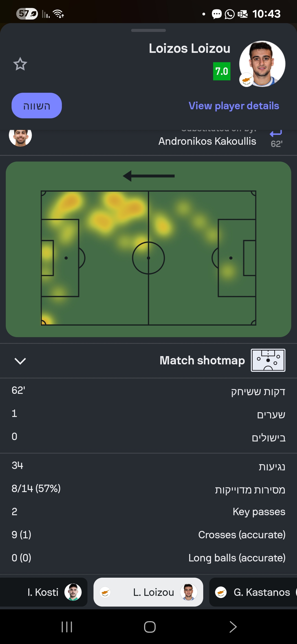297x644 pixels.
Task: Tap the WhatsApp notification icon in the status bar
Action: (x=230, y=14)
